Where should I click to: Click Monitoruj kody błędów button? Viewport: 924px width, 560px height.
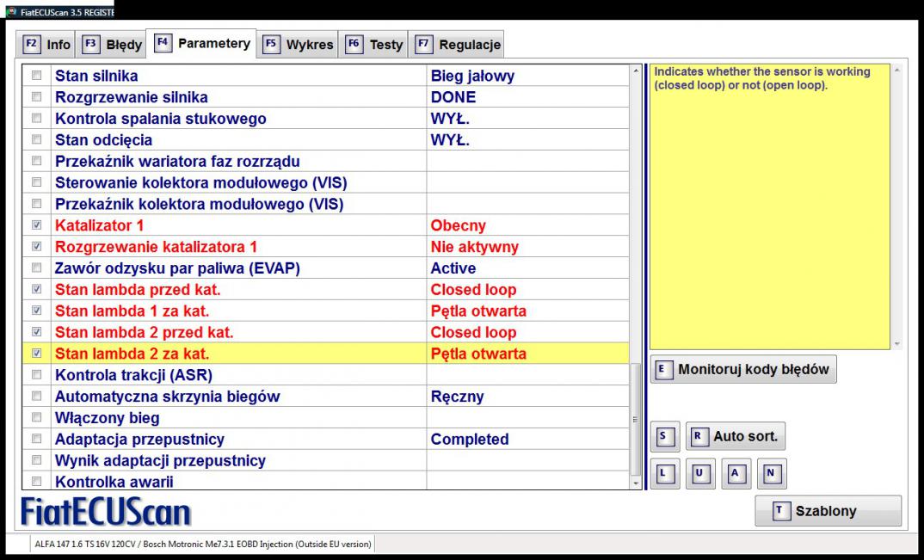click(x=743, y=370)
